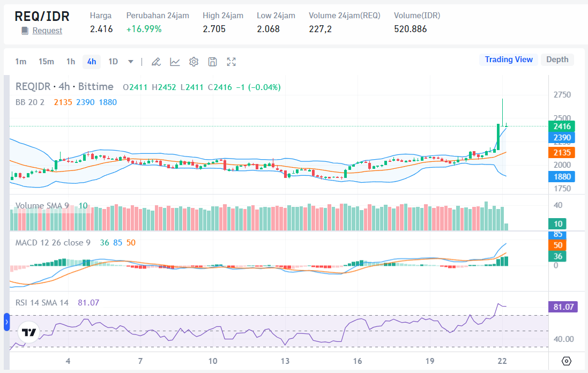Click the purple 81.07 RSI axis label
Screen dimensions: 588x373
(564, 307)
